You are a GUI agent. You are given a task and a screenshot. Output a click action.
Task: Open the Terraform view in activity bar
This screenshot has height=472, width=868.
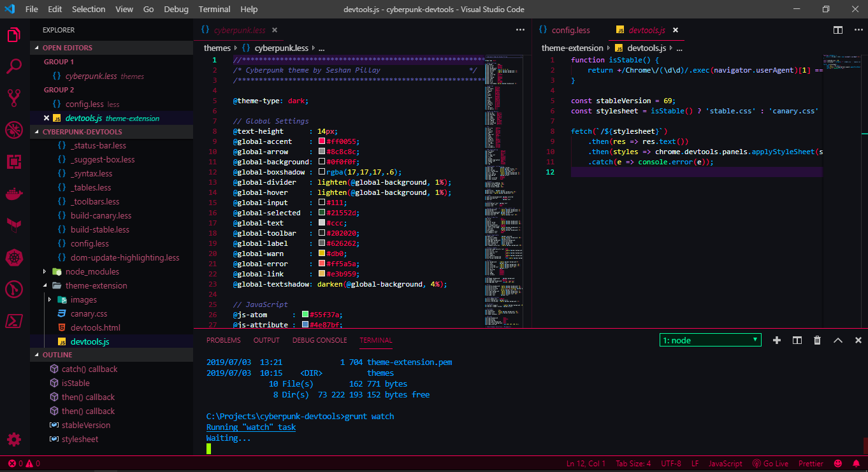(x=14, y=225)
